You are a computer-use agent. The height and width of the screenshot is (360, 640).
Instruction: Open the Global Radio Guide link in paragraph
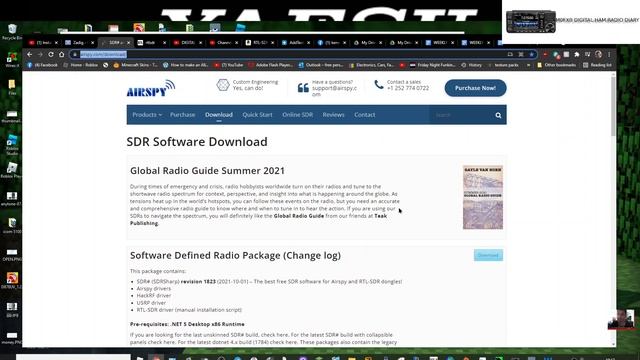(299, 216)
